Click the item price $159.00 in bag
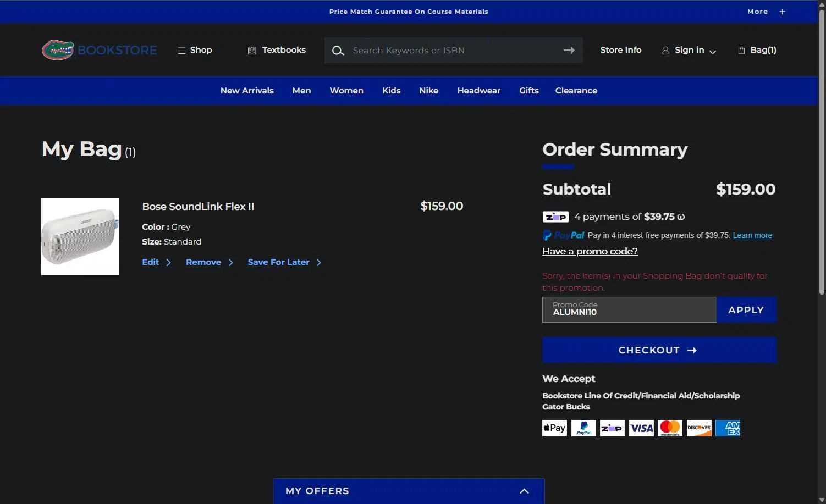The height and width of the screenshot is (504, 826). click(442, 206)
